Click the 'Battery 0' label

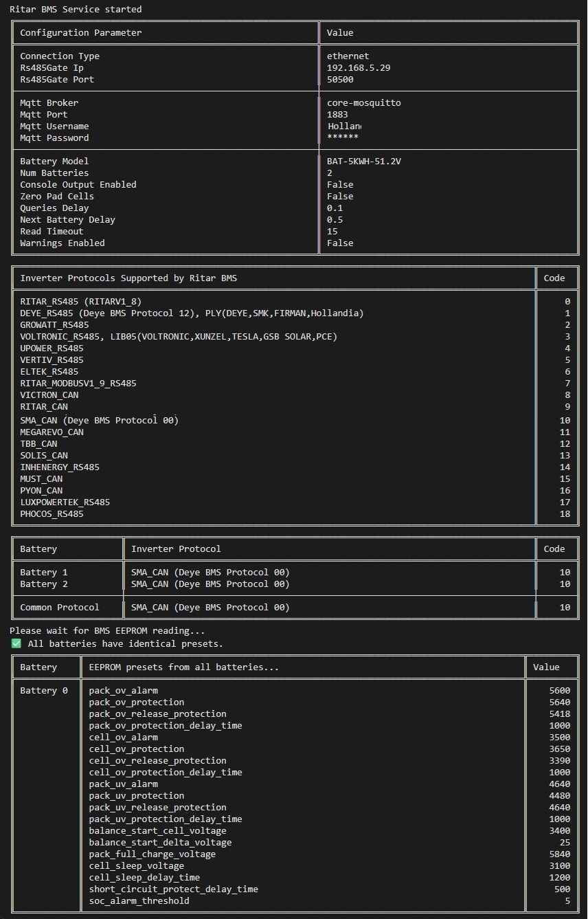44,691
